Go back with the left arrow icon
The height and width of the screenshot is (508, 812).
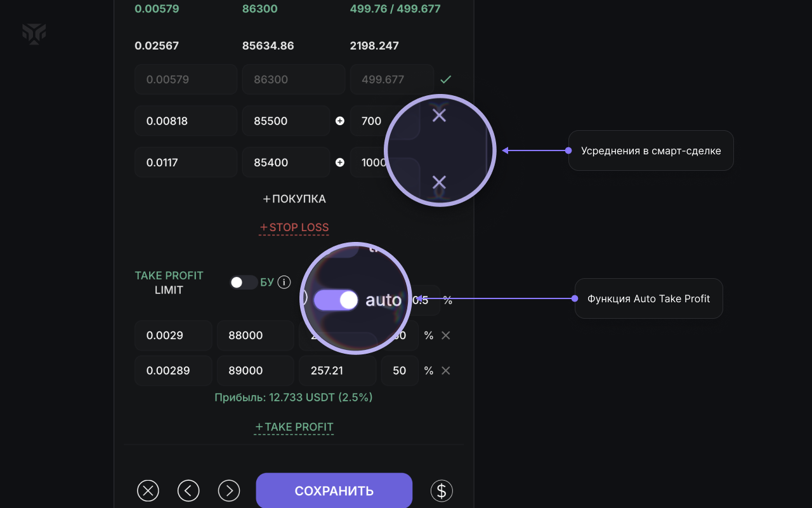click(188, 491)
